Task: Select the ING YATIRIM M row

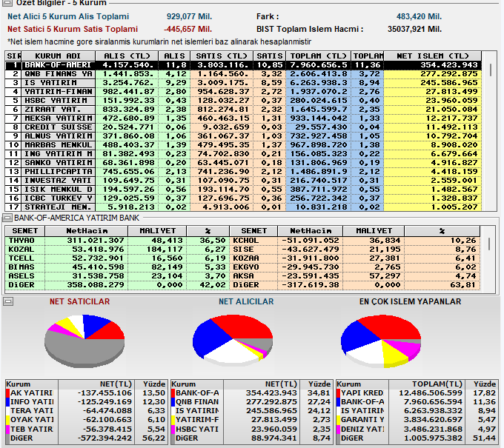Action: 243,154
